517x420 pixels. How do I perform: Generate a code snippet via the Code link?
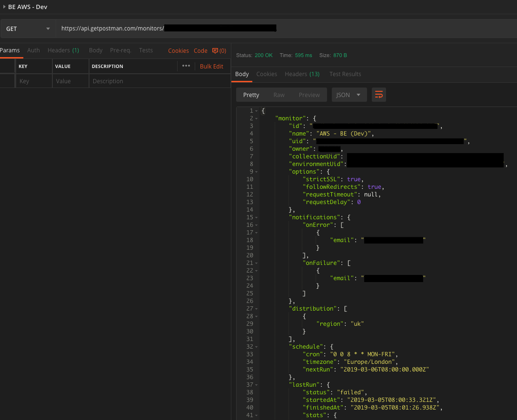click(200, 50)
